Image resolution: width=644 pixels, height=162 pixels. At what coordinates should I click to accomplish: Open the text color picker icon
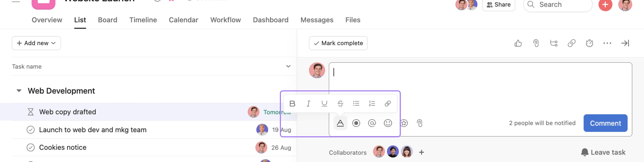coord(341,123)
